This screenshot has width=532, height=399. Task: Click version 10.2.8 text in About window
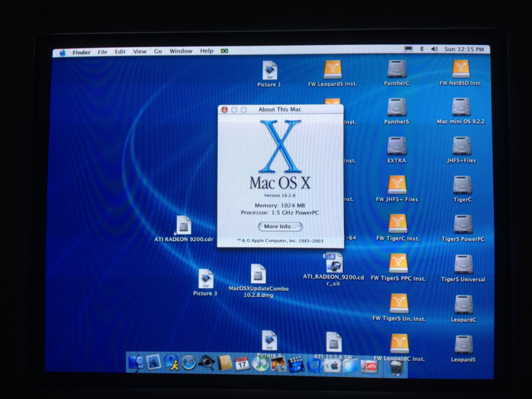280,195
